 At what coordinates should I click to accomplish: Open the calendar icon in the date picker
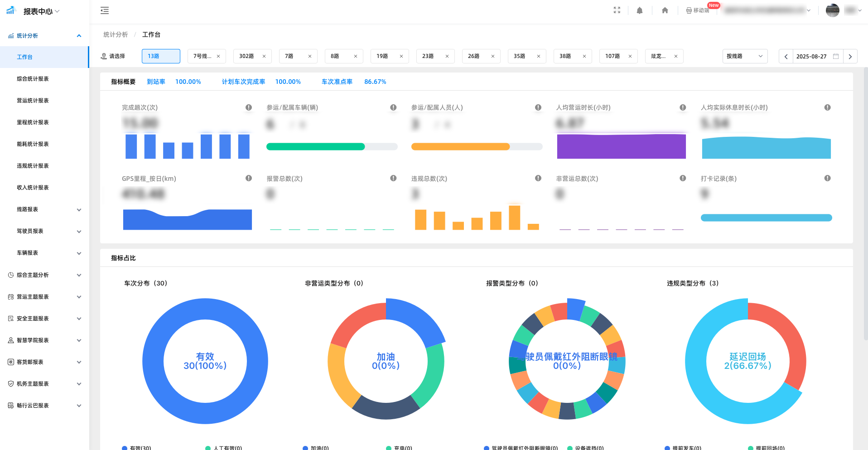point(836,56)
